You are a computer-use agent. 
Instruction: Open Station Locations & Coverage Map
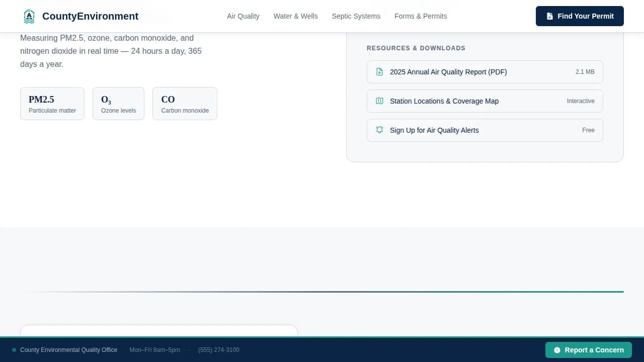485,101
